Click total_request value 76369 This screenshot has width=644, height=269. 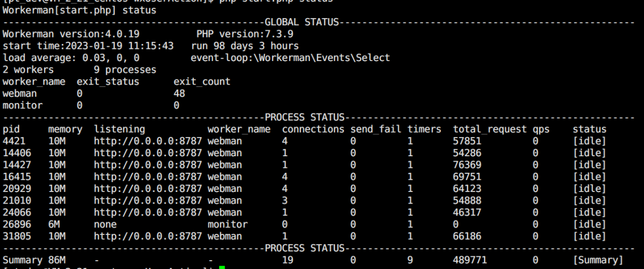(x=467, y=165)
